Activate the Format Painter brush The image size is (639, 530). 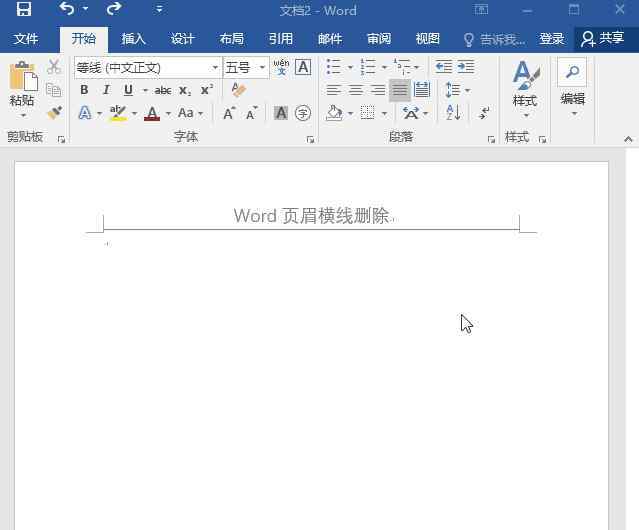point(54,112)
